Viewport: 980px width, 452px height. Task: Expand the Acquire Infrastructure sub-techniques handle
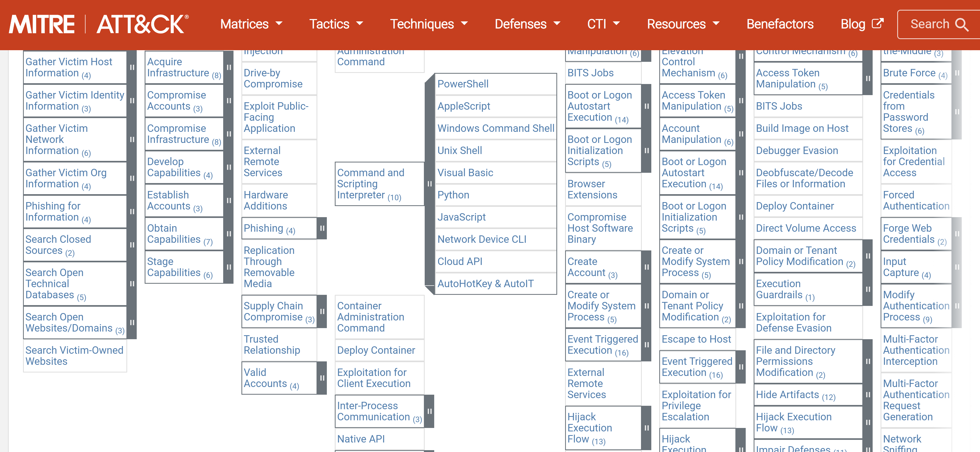point(229,67)
